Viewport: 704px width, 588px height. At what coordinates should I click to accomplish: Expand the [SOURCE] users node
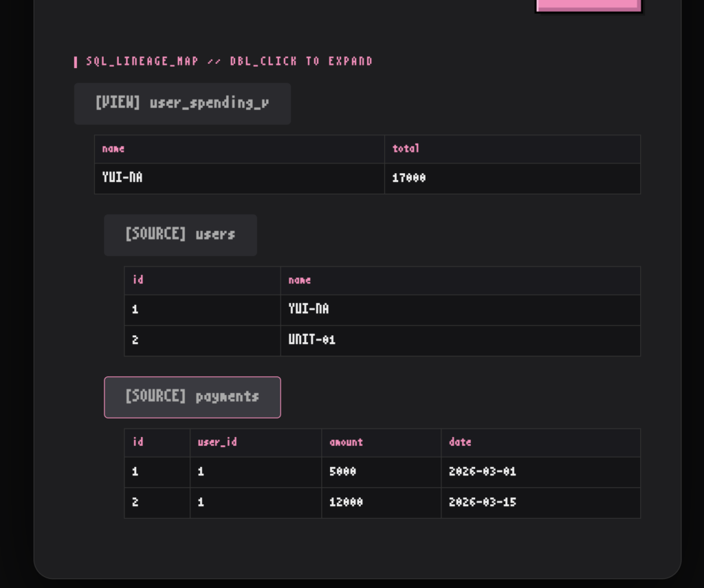(180, 235)
